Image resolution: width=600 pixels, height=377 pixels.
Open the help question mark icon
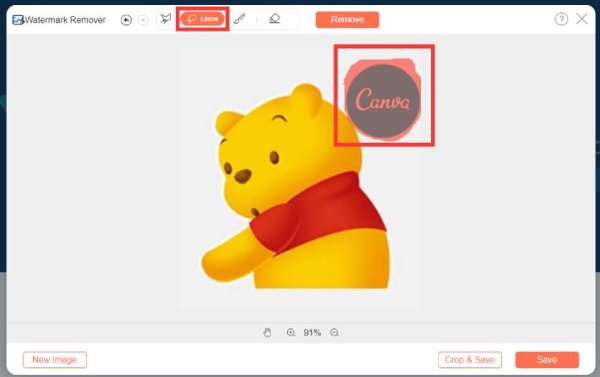tap(561, 19)
